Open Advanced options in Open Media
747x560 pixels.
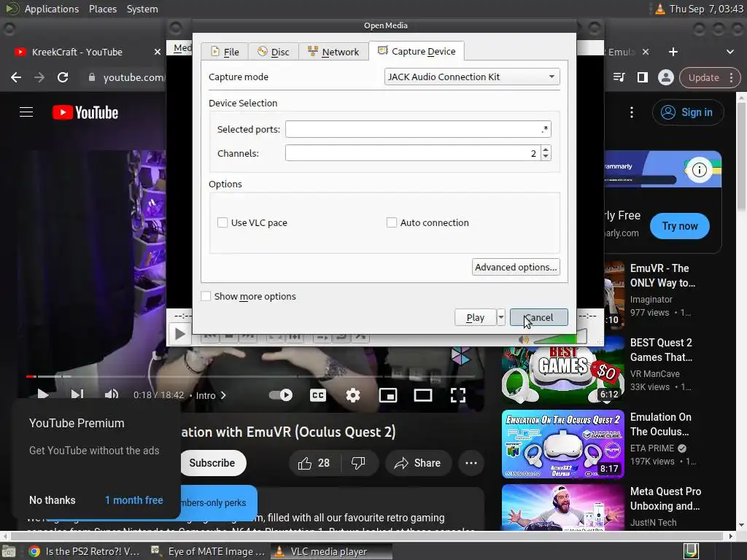pos(516,267)
